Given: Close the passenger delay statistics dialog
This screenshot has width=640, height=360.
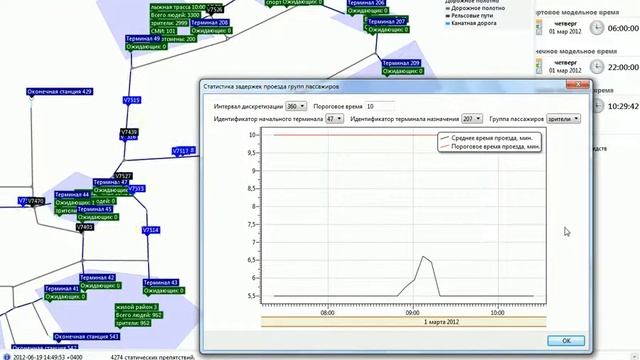Looking at the screenshot, I should (x=578, y=84).
